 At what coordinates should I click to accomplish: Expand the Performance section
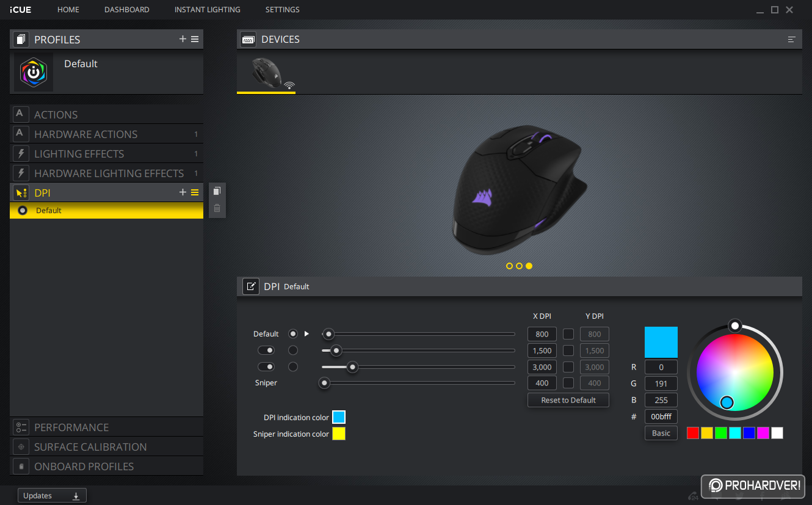[x=107, y=427]
